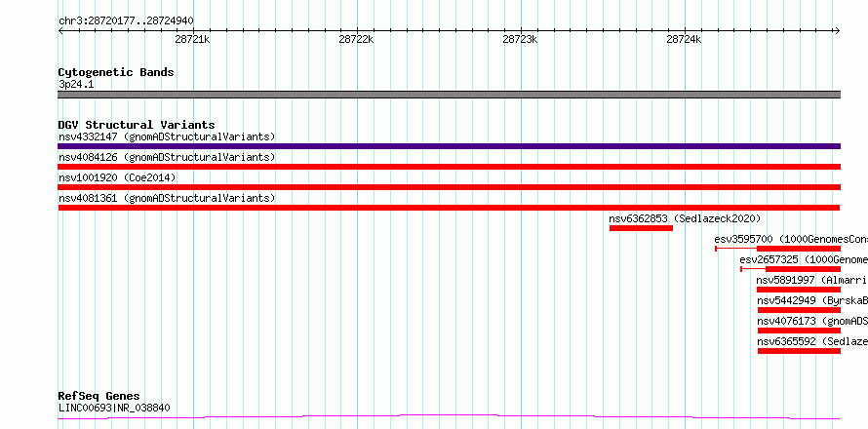Select the red bar under nsv1001920

click(x=449, y=187)
